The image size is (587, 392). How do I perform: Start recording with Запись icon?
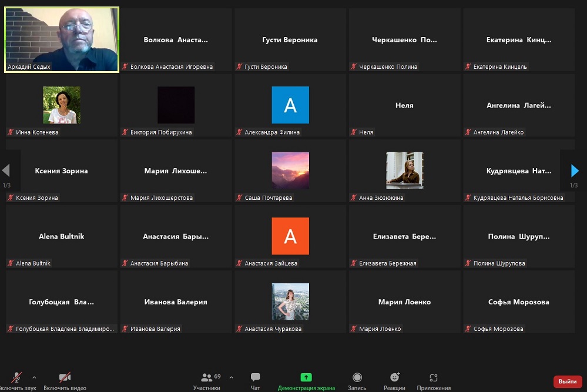tap(357, 378)
